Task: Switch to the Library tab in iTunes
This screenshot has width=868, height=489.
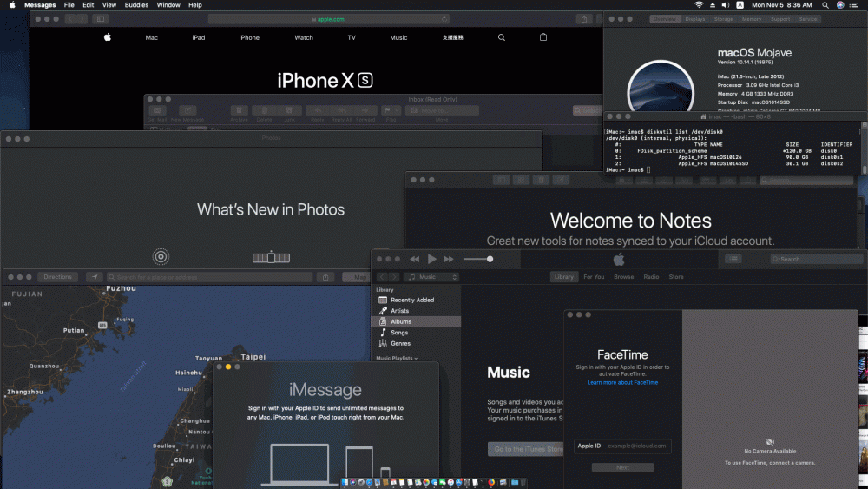Action: click(564, 277)
